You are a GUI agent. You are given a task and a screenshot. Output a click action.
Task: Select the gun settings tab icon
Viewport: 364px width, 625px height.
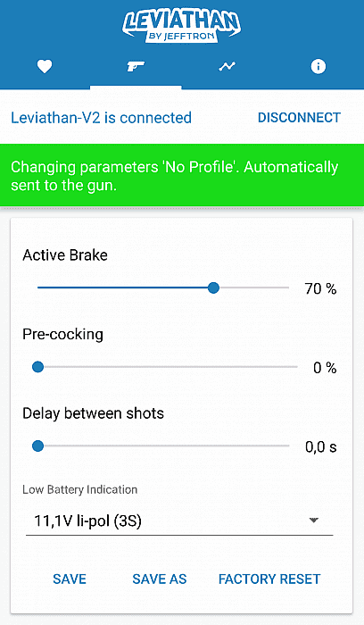click(136, 66)
